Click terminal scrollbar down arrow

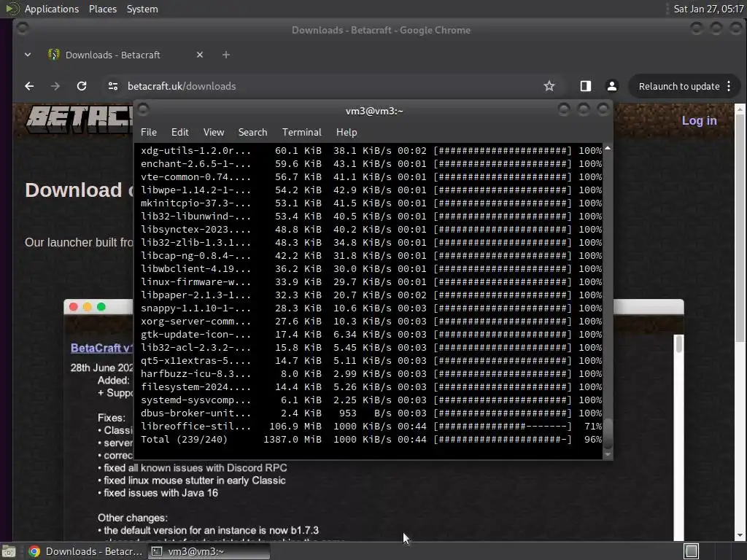click(608, 454)
